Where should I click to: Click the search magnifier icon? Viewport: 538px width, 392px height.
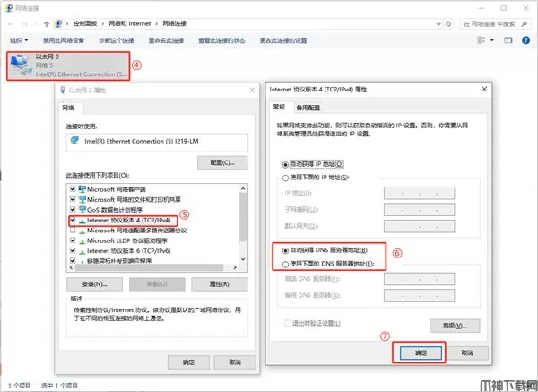pyautogui.click(x=524, y=23)
